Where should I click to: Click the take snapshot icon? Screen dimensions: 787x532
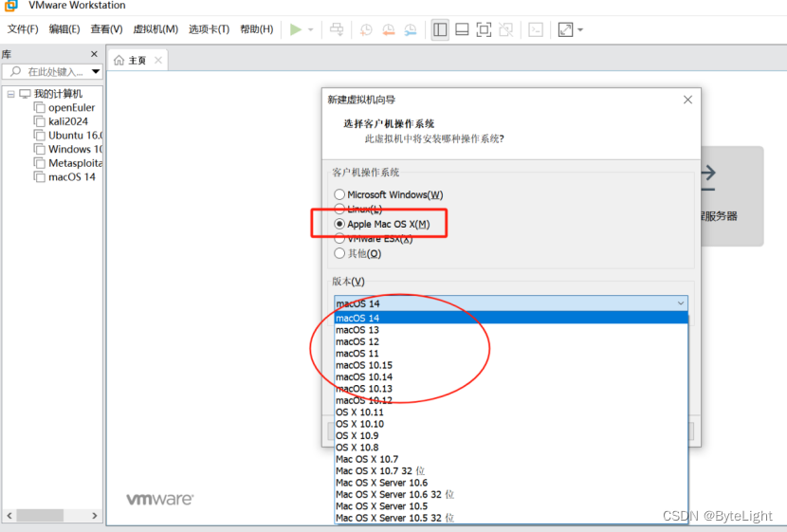(366, 29)
